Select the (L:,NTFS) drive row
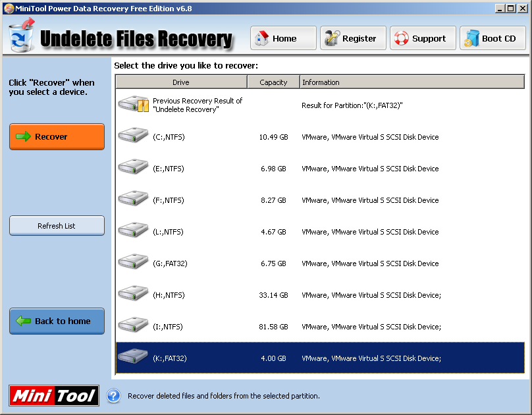 [320, 232]
